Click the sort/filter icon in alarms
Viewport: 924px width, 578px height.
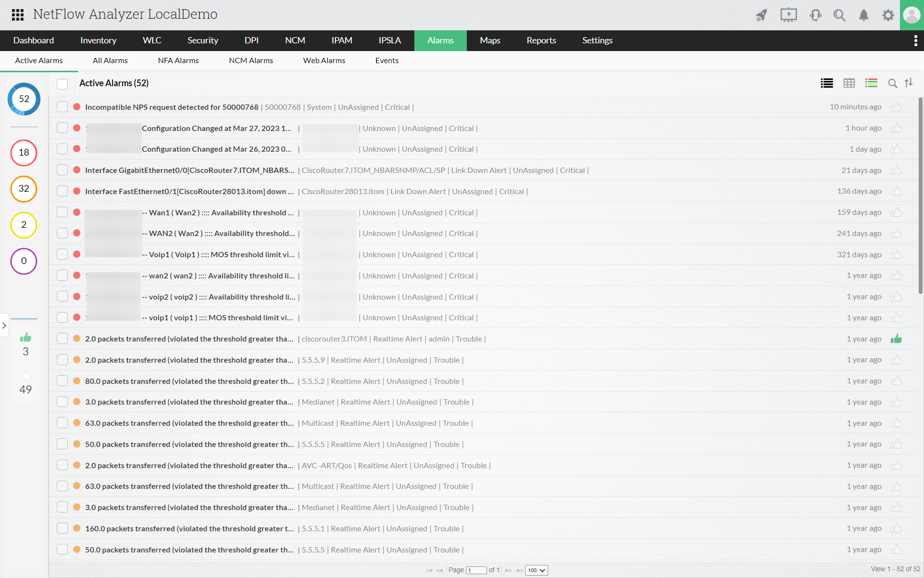pos(910,82)
